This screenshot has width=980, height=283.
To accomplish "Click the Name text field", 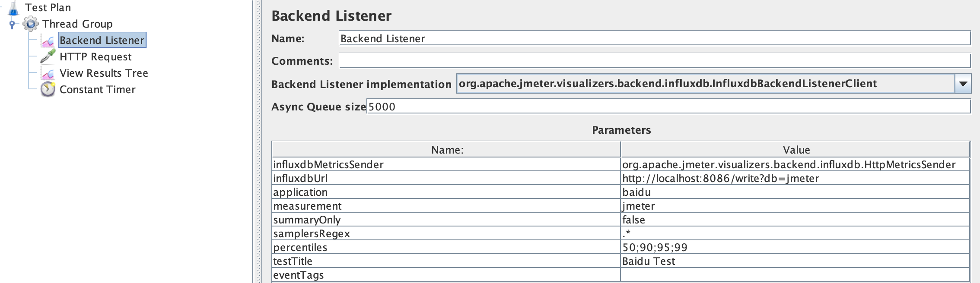I will tap(654, 38).
